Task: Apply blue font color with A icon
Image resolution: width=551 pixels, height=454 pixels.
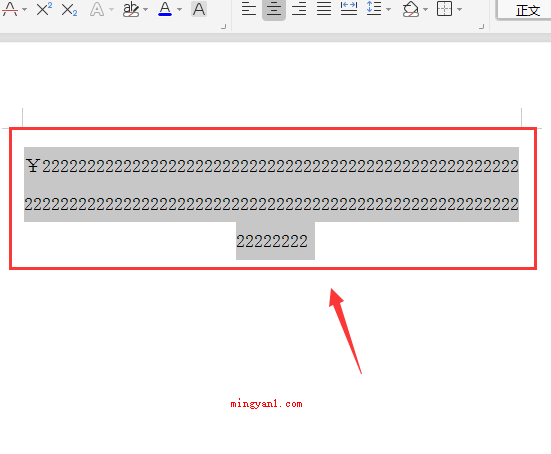Action: (165, 9)
